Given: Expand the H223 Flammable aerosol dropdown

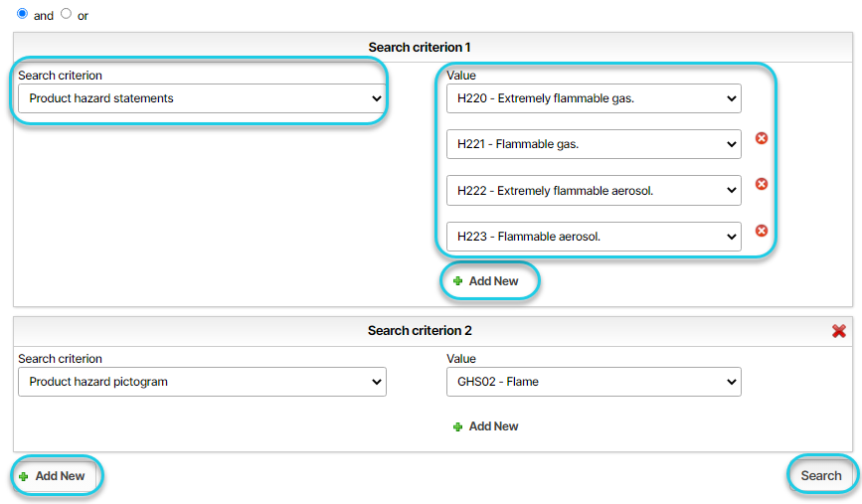Looking at the screenshot, I should (x=594, y=237).
